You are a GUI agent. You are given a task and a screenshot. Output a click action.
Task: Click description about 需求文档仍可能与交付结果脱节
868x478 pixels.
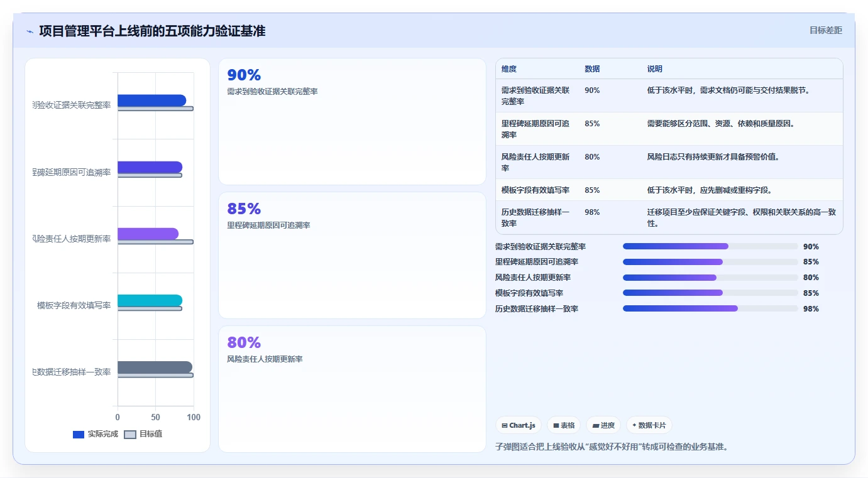(x=728, y=90)
